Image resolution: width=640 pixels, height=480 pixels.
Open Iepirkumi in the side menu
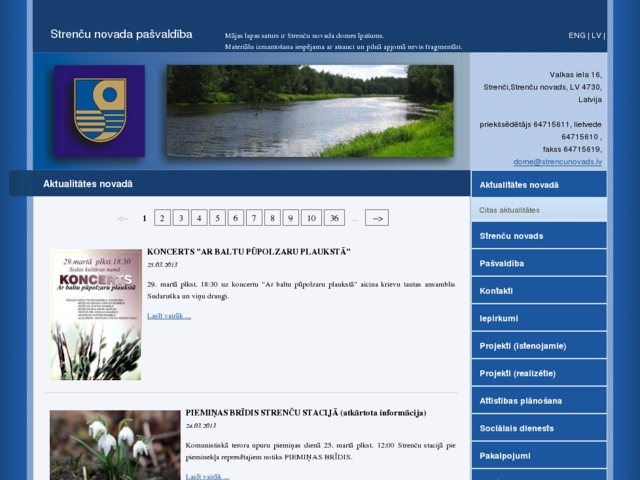(x=539, y=318)
